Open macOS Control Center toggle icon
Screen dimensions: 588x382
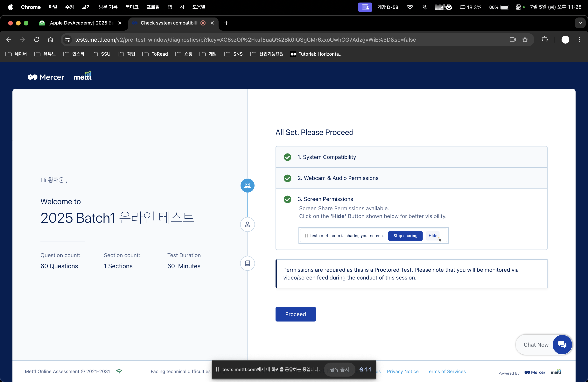click(518, 7)
